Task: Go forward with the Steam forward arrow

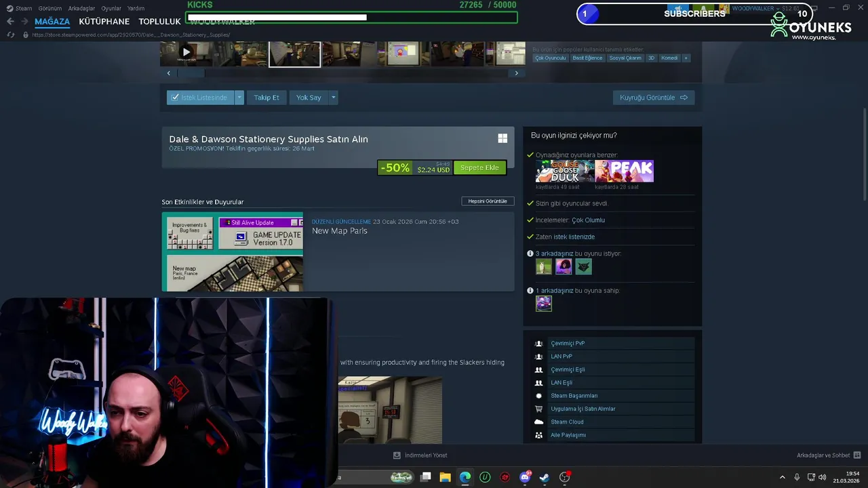Action: [24, 21]
